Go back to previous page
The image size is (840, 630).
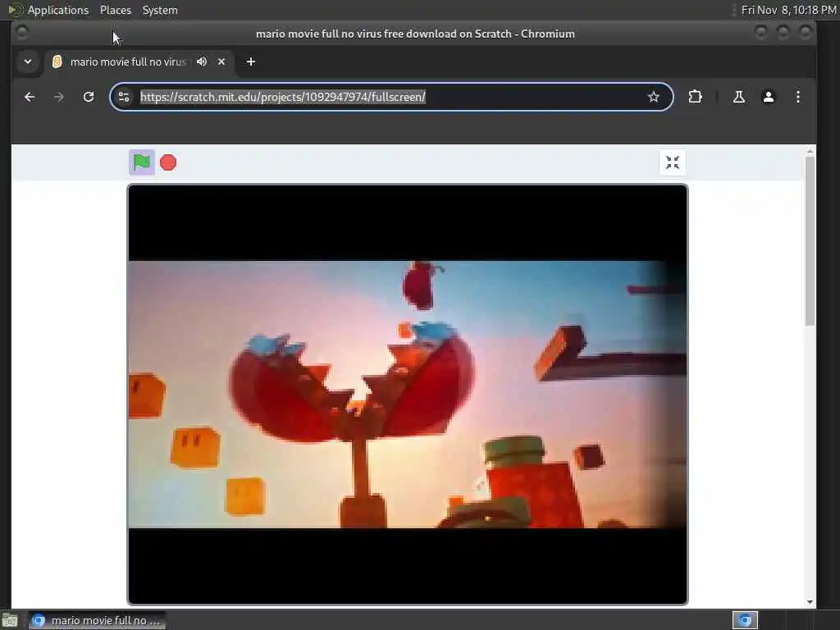(30, 97)
